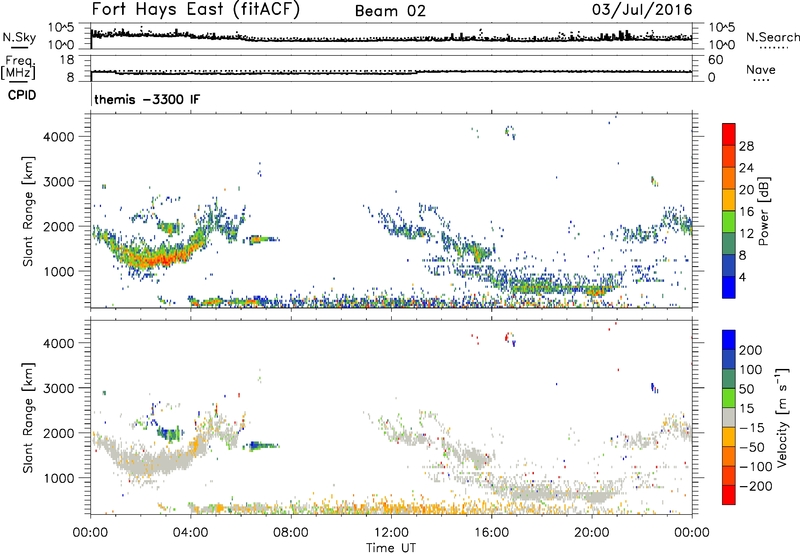Click the left '10^5' noise axis tick

coord(61,27)
